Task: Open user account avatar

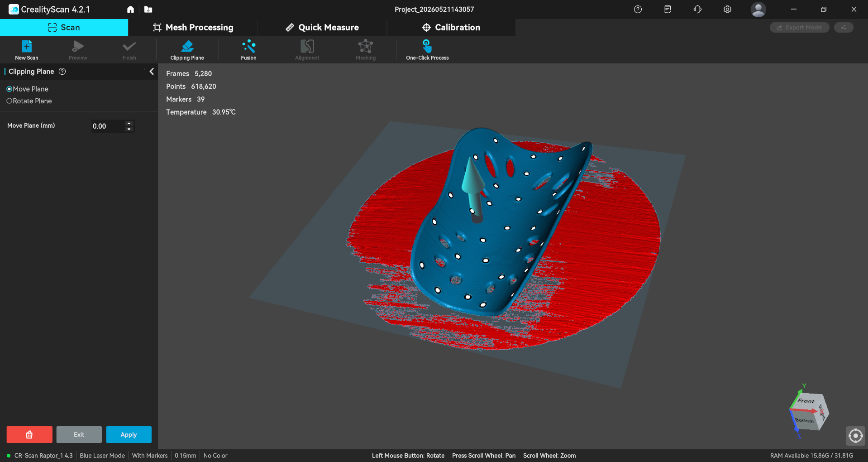Action: click(758, 10)
